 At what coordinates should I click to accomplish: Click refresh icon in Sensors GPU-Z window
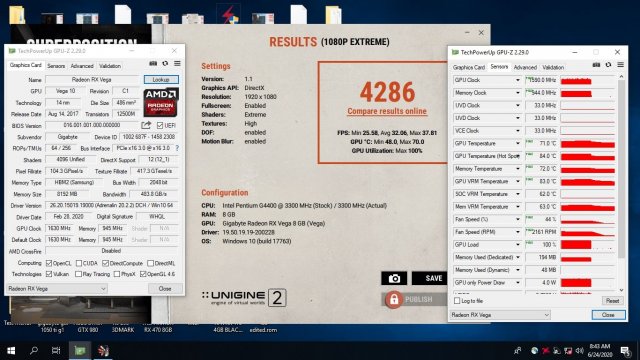point(608,65)
